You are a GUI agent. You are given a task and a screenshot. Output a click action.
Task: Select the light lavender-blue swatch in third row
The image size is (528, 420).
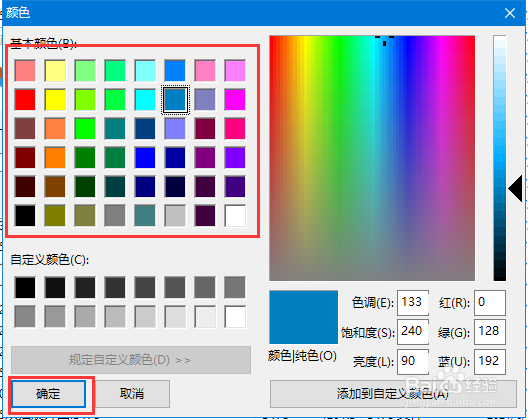pyautogui.click(x=175, y=129)
